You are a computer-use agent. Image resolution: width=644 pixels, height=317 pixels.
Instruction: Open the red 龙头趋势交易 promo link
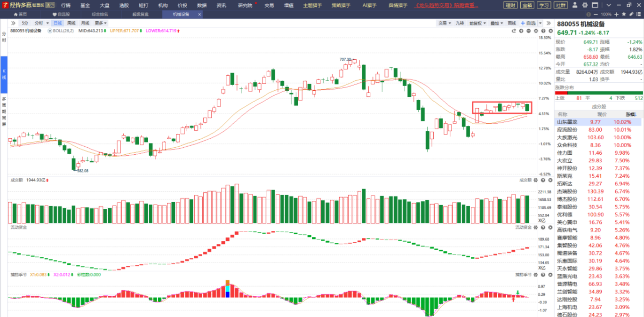click(446, 5)
